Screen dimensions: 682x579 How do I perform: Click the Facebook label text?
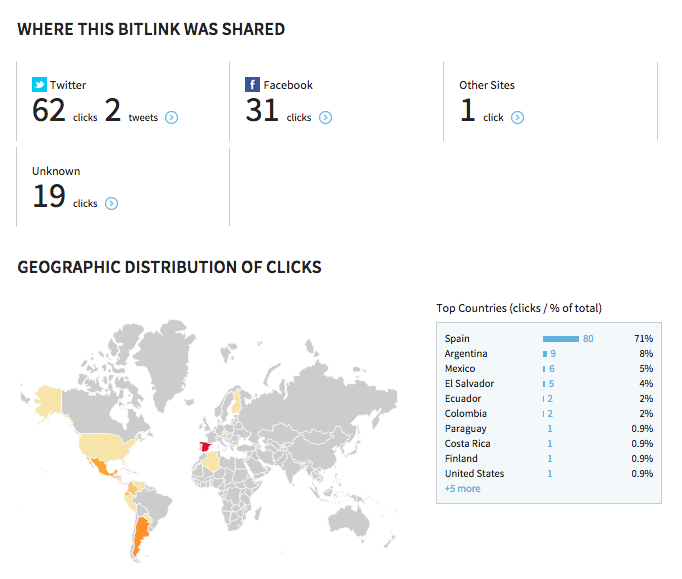(x=288, y=85)
